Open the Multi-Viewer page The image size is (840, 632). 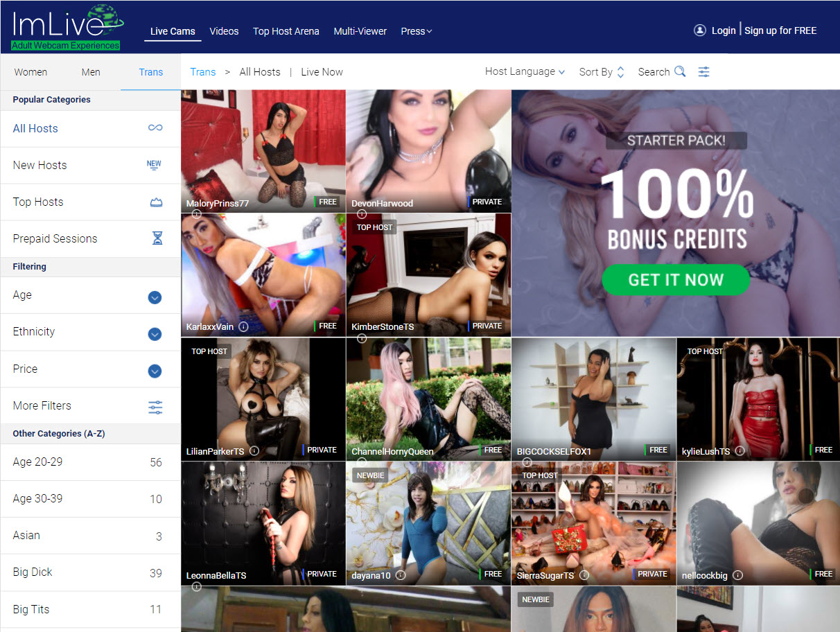pyautogui.click(x=360, y=31)
